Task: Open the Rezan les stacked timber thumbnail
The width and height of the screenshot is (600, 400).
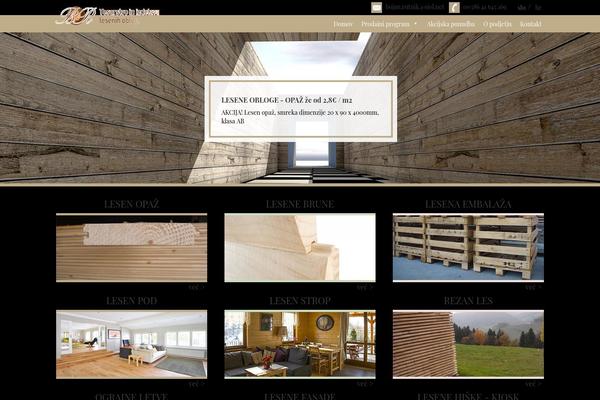Action: [468, 344]
